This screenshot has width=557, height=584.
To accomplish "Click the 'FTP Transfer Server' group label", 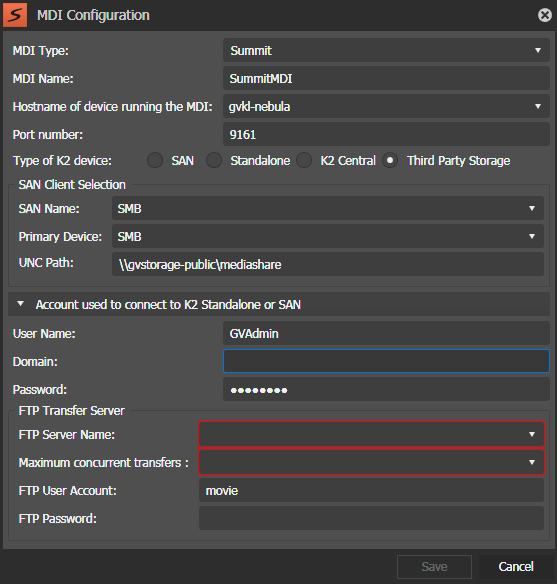I will (71, 410).
